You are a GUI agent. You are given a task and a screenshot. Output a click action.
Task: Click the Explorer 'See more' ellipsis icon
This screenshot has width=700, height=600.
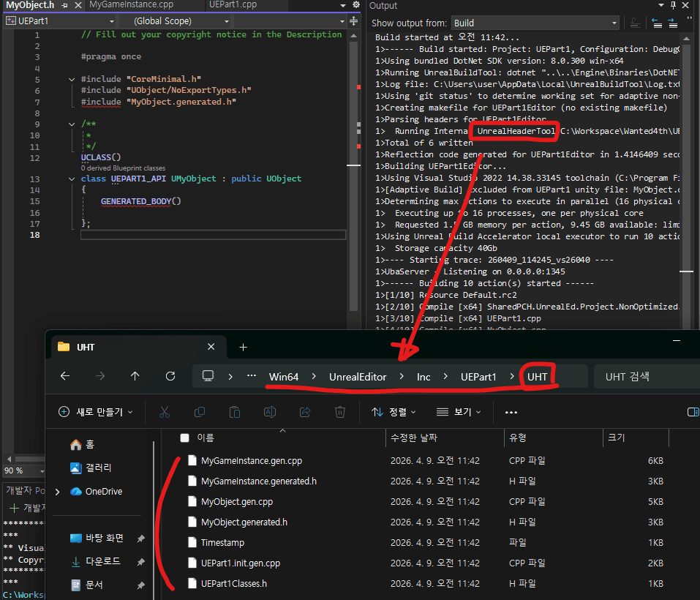[x=511, y=412]
